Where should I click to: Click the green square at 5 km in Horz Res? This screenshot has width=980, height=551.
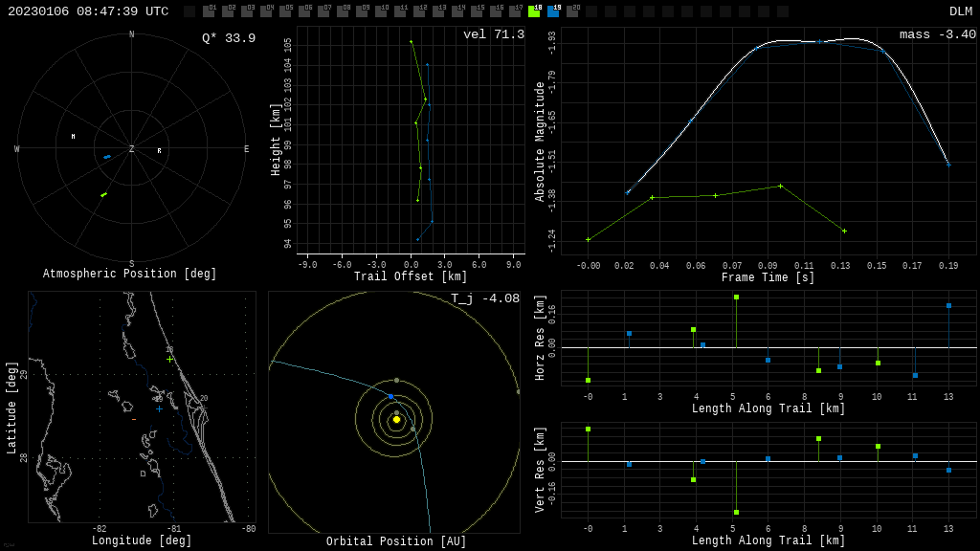click(x=736, y=298)
